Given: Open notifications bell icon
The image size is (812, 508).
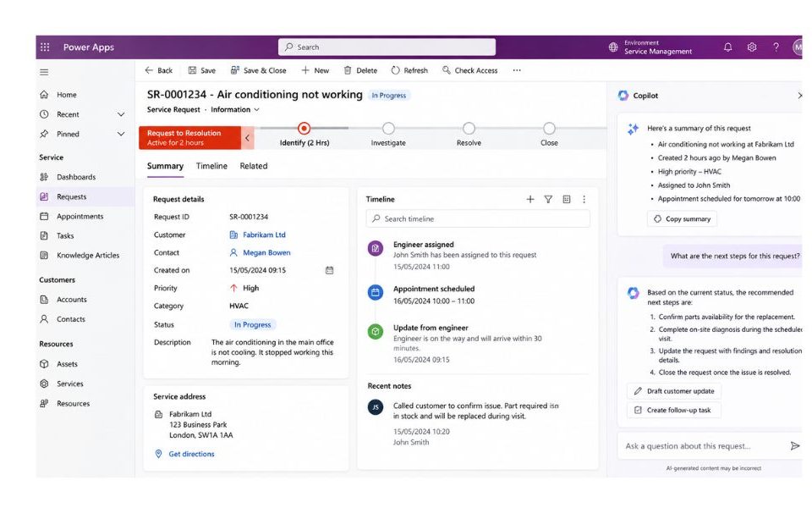Looking at the screenshot, I should tap(727, 47).
